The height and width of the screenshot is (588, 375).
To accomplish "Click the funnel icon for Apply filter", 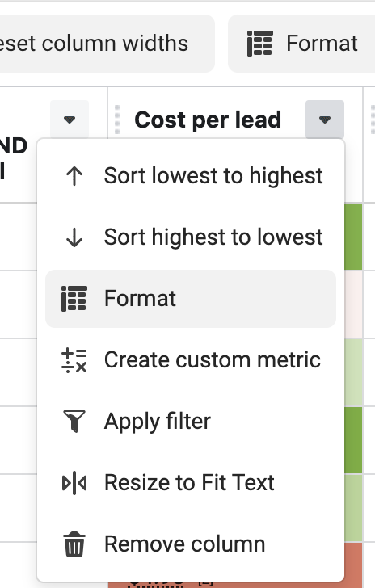I will coord(74,421).
